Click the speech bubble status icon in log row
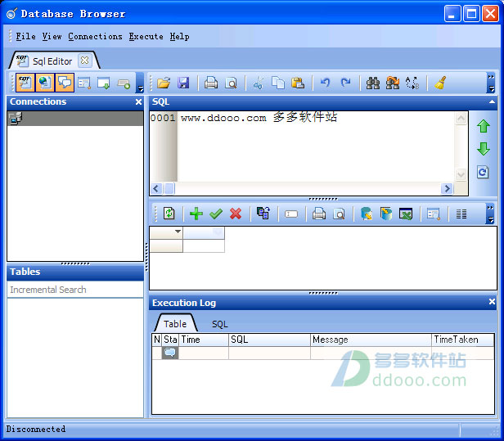Screen dimensions: 504x441 tap(170, 353)
